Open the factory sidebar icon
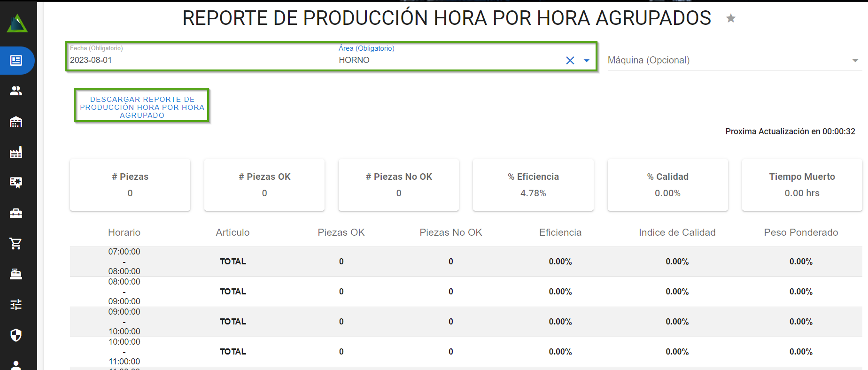 [16, 152]
